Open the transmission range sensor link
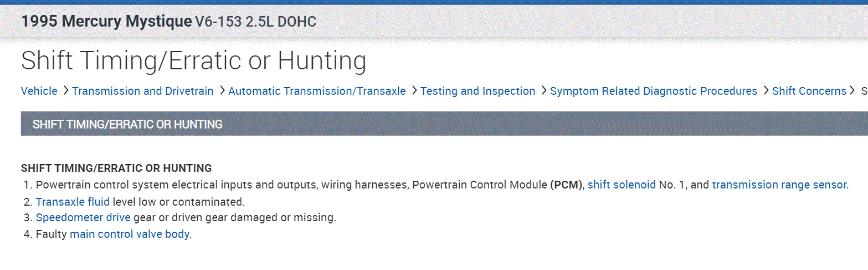 pyautogui.click(x=779, y=185)
